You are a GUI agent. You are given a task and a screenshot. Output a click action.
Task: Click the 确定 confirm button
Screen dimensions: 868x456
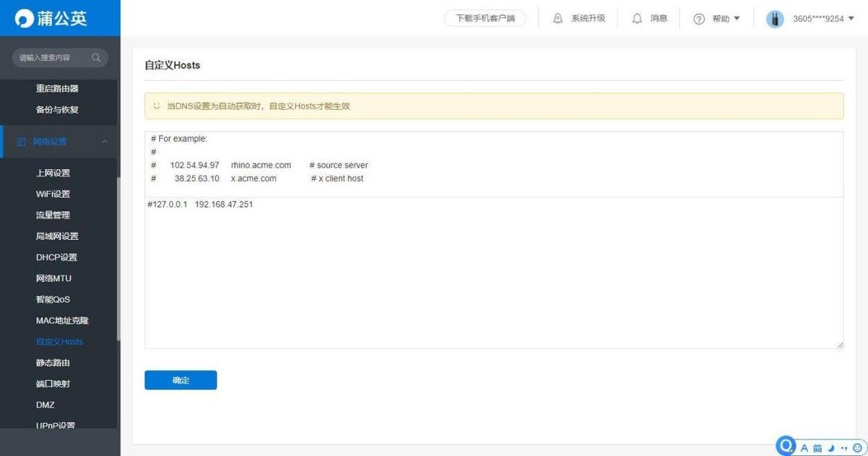coord(181,380)
